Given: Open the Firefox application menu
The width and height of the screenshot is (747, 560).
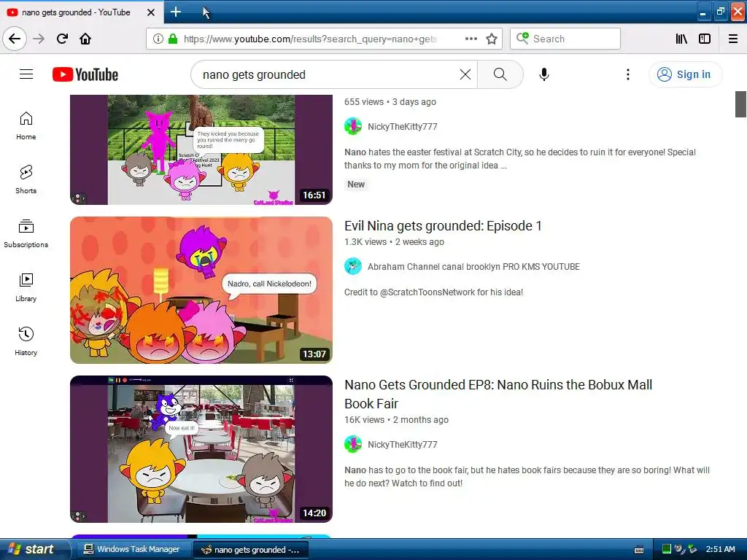Looking at the screenshot, I should [x=733, y=39].
